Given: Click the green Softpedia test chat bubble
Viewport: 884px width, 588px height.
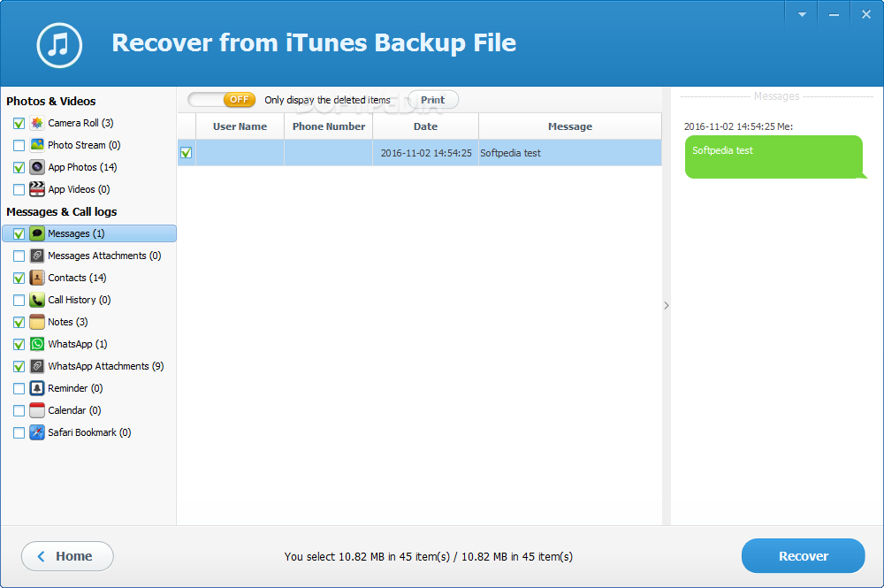Looking at the screenshot, I should click(x=774, y=157).
